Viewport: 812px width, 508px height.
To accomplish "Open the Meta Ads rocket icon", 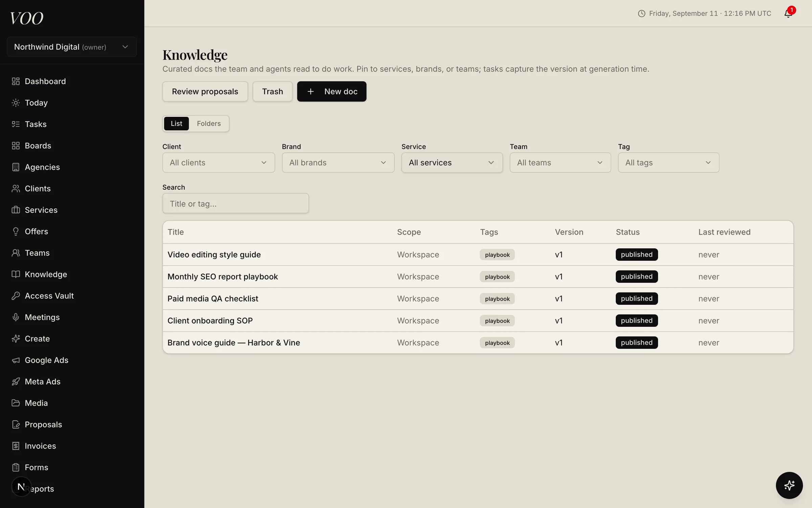I will tap(16, 381).
